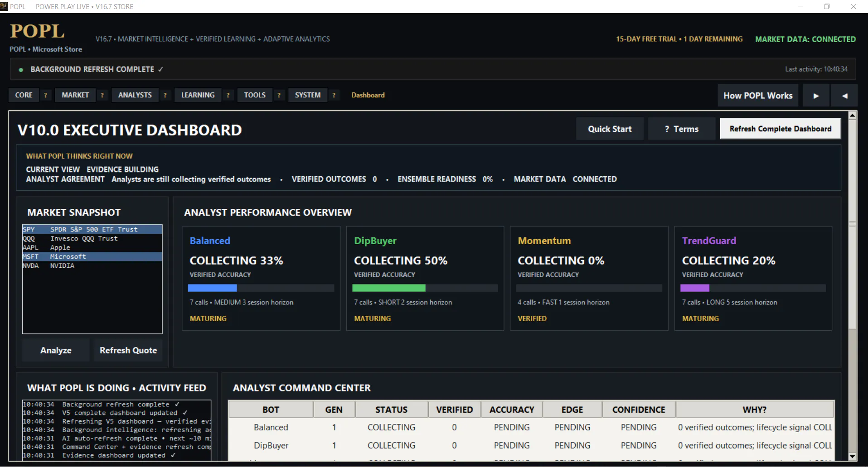Click the Balanced accuracy progress bar

click(261, 288)
